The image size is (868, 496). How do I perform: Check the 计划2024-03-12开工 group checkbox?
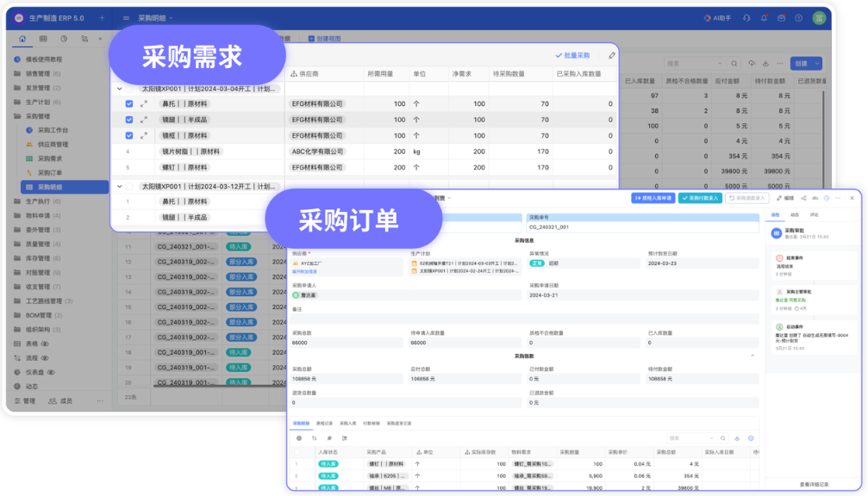pos(129,186)
